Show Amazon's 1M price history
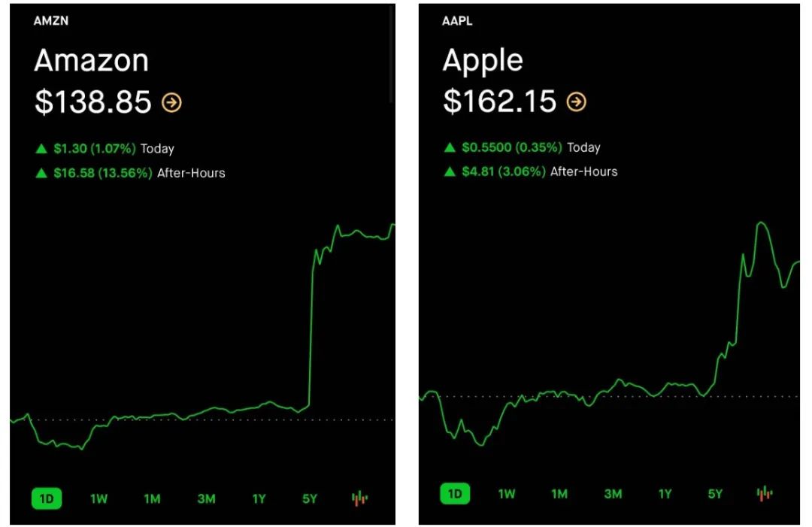Screen dimensions: 812x527 pos(152,498)
